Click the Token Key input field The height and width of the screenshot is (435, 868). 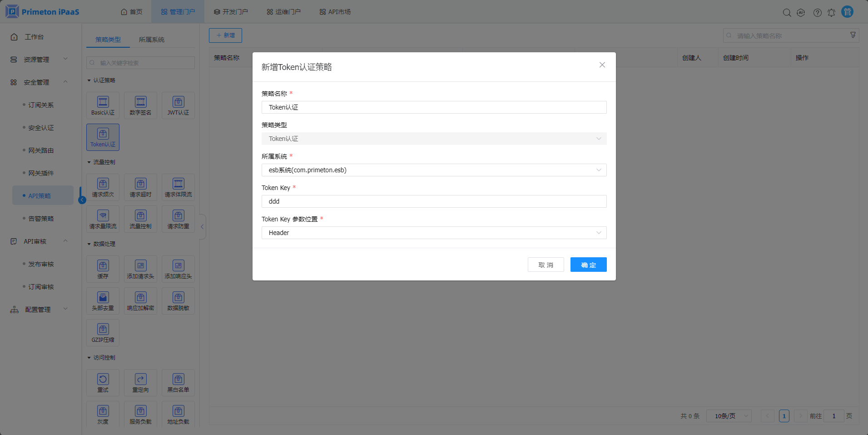click(x=434, y=201)
